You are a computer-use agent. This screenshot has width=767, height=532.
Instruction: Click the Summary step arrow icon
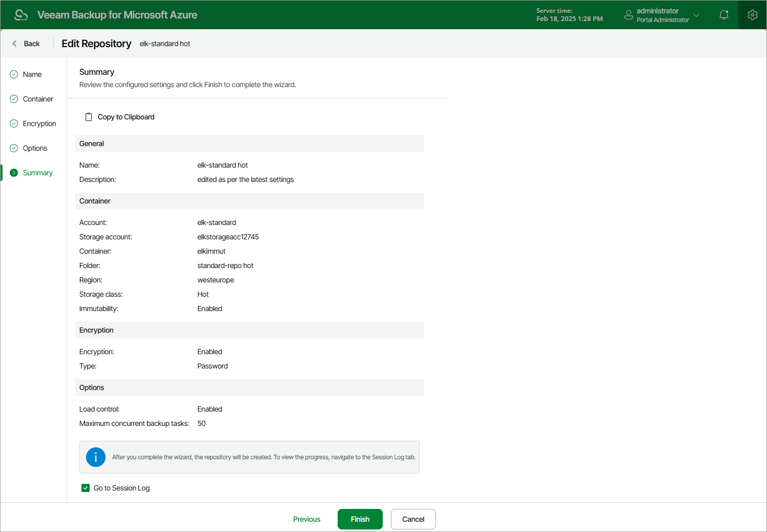pos(14,173)
